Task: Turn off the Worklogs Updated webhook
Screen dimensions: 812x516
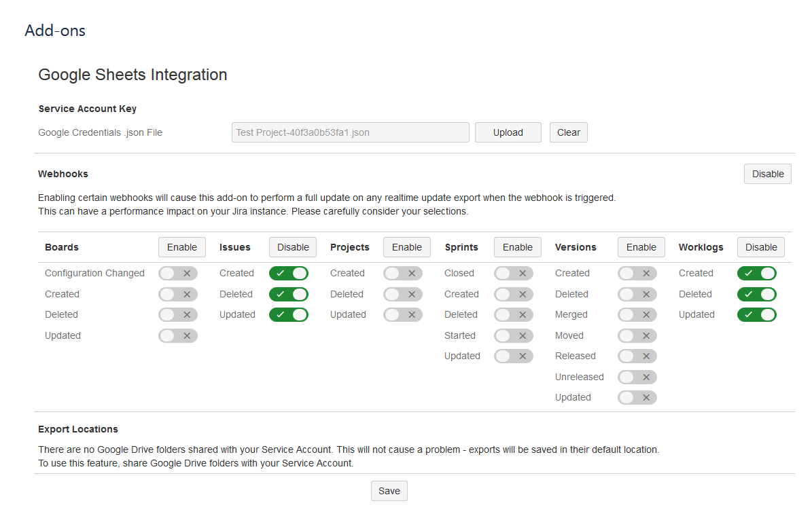Action: click(x=756, y=315)
